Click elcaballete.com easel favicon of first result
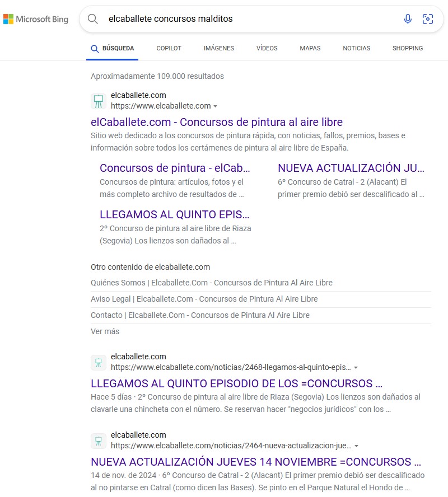This screenshot has width=448, height=497. pos(99,101)
